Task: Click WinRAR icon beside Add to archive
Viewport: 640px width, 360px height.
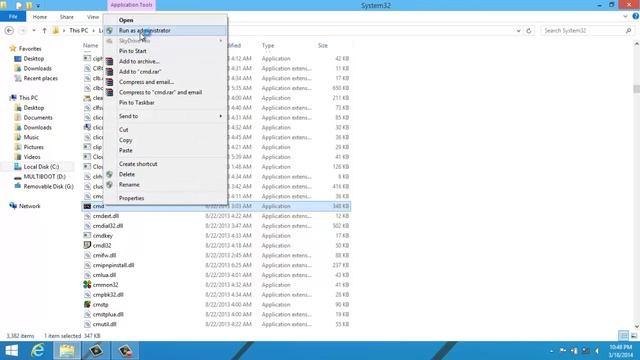Action: tap(109, 62)
